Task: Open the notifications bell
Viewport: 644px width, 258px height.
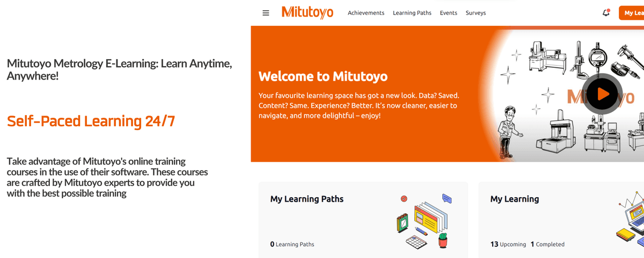Action: tap(606, 13)
